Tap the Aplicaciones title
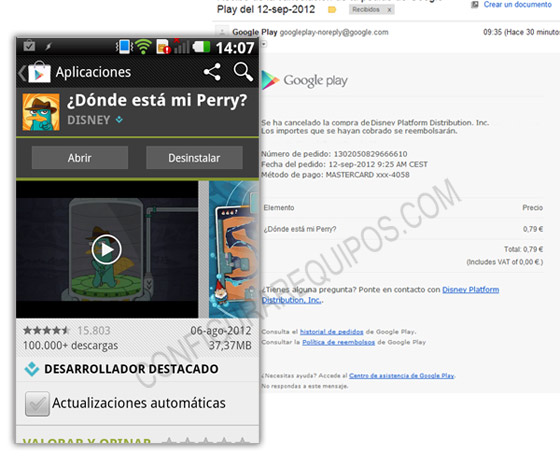Screen dimensions: 560x467 click(x=93, y=72)
